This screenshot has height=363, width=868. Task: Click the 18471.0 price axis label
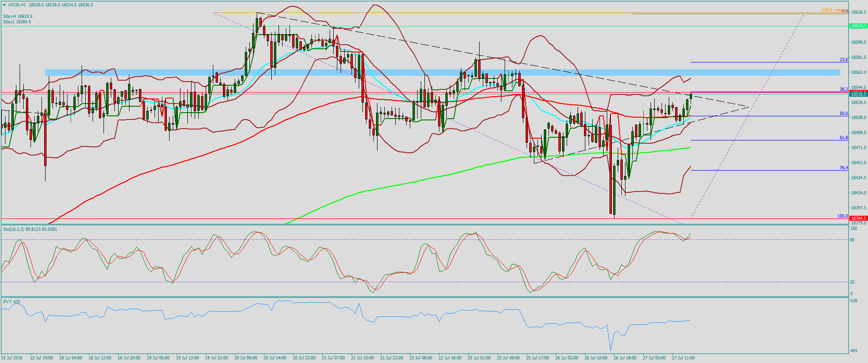coord(858,148)
